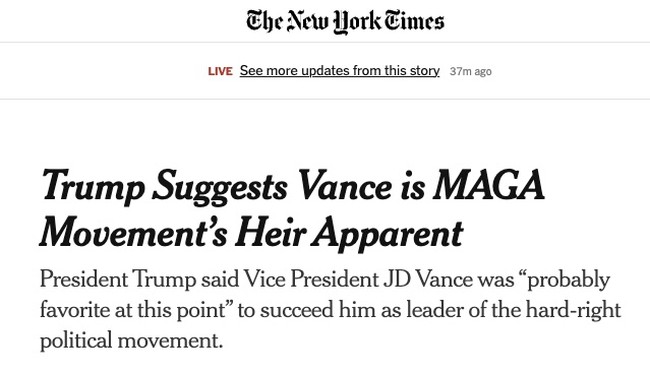Click the word "York" in the masthead
Viewport: 650px width, 372px height.
coord(357,23)
